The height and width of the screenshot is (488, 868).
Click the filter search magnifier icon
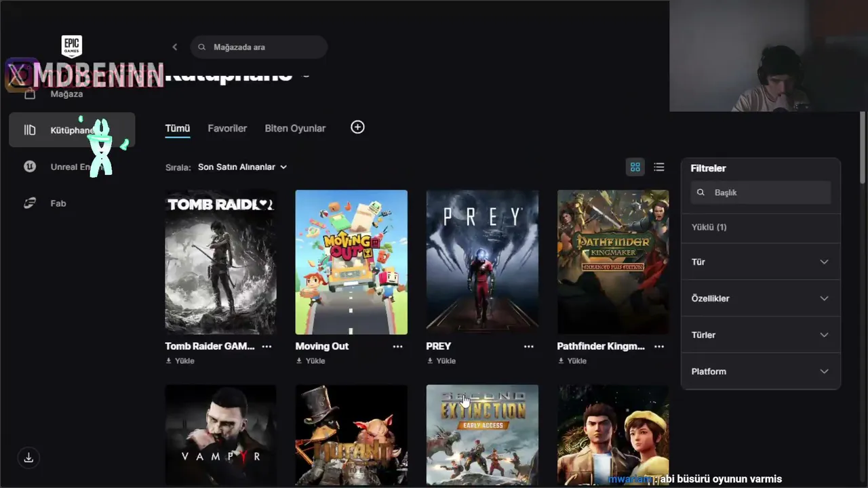(701, 192)
